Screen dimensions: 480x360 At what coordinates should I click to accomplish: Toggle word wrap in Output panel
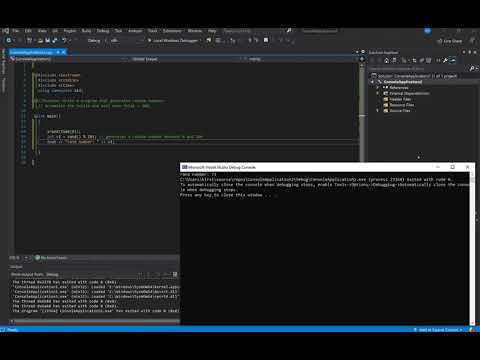(x=175, y=274)
